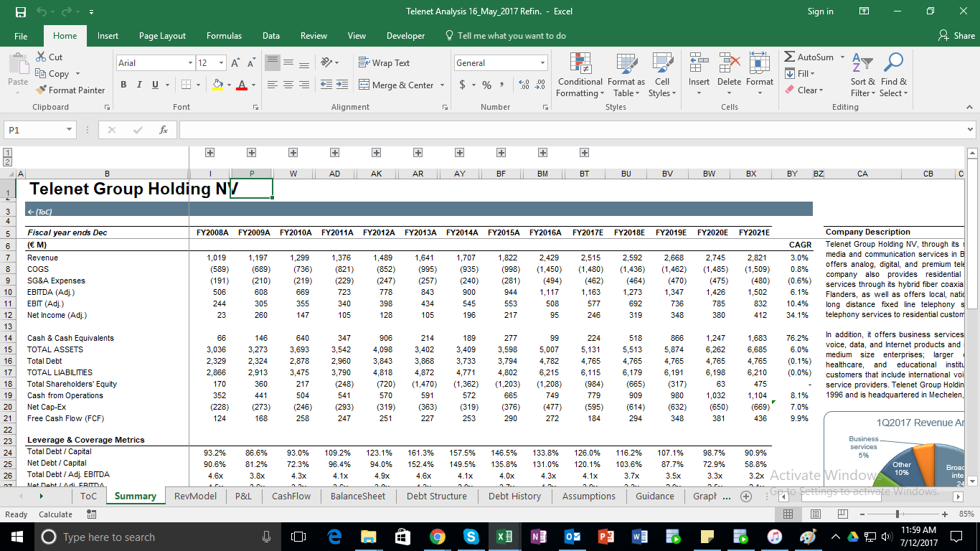The height and width of the screenshot is (551, 980).
Task: Open the Fill Color picker
Action: pyautogui.click(x=218, y=85)
